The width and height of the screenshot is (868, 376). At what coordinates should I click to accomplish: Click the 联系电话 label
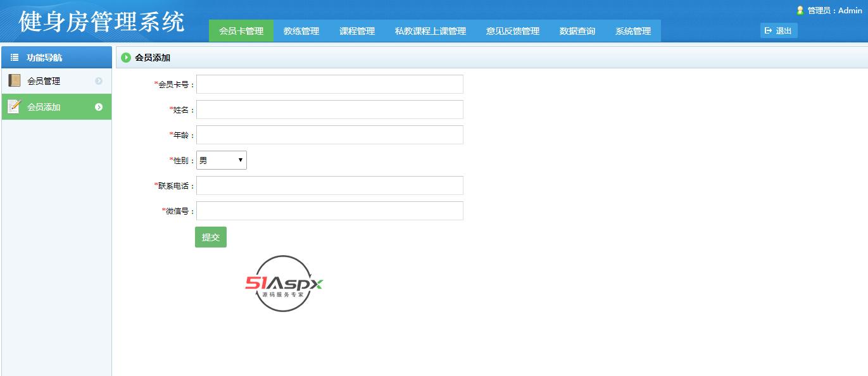tap(175, 185)
